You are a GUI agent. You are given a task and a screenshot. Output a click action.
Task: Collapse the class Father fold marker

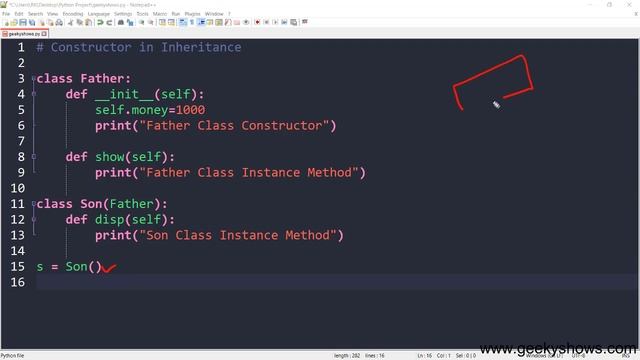tap(34, 78)
